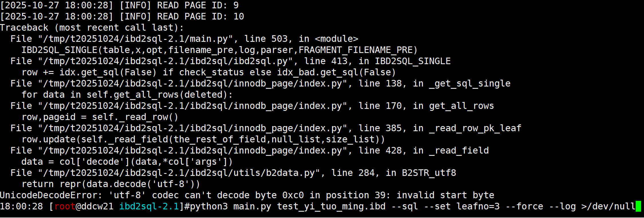644x218 pixels.
Task: Click test_yi_tuo_ming.ibd in the command line
Action: tap(331, 207)
